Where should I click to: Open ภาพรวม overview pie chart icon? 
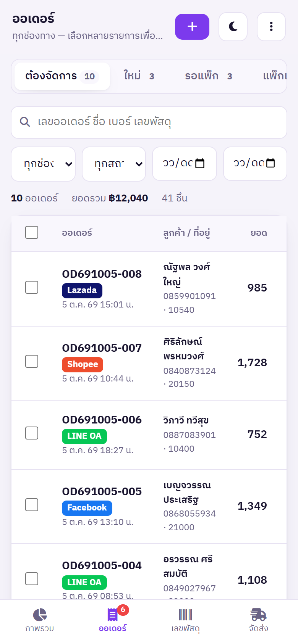tap(40, 615)
